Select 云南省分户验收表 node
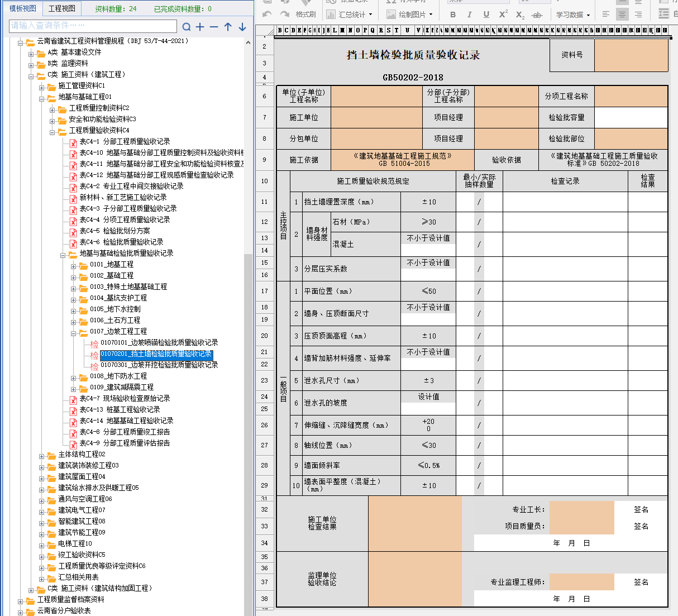 tap(64, 610)
